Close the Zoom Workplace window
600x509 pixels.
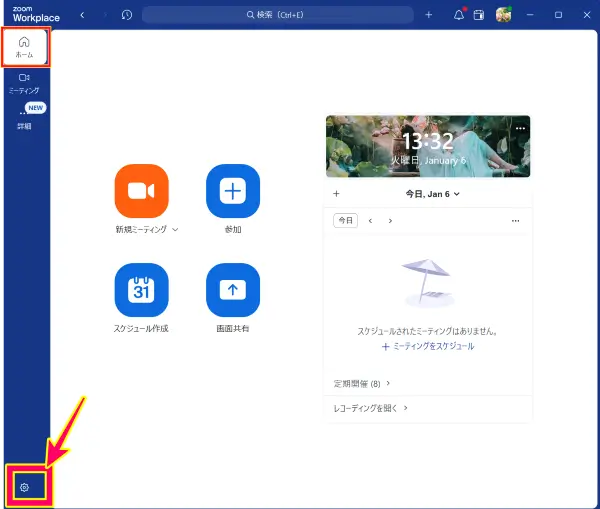click(x=587, y=15)
